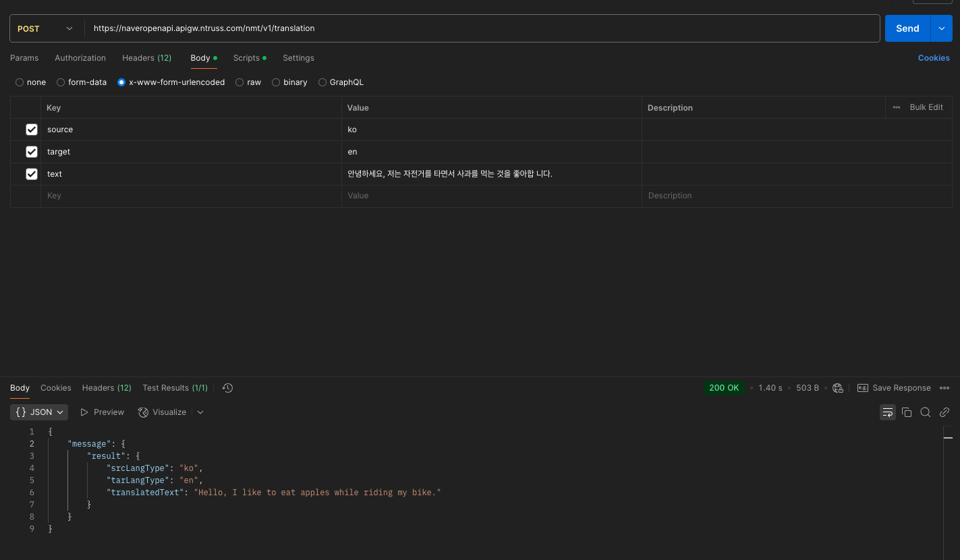The width and height of the screenshot is (960, 560).
Task: Click the request URL field
Action: click(482, 28)
